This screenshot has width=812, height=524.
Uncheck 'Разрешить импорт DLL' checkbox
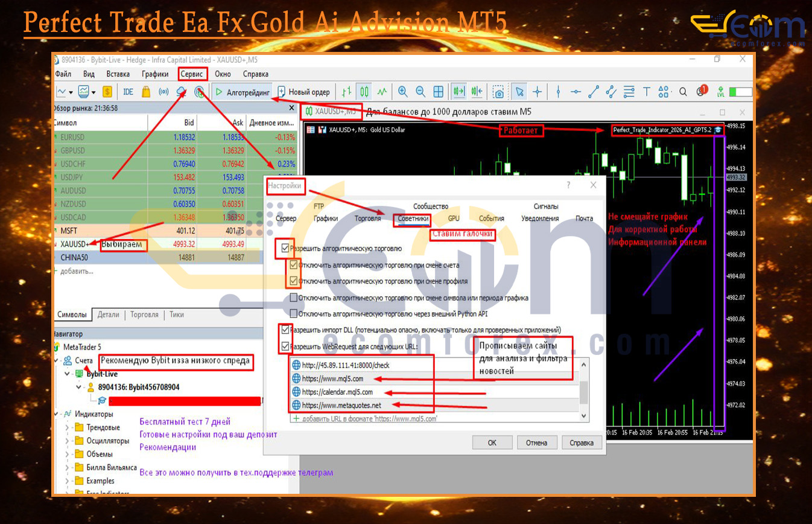coord(285,330)
